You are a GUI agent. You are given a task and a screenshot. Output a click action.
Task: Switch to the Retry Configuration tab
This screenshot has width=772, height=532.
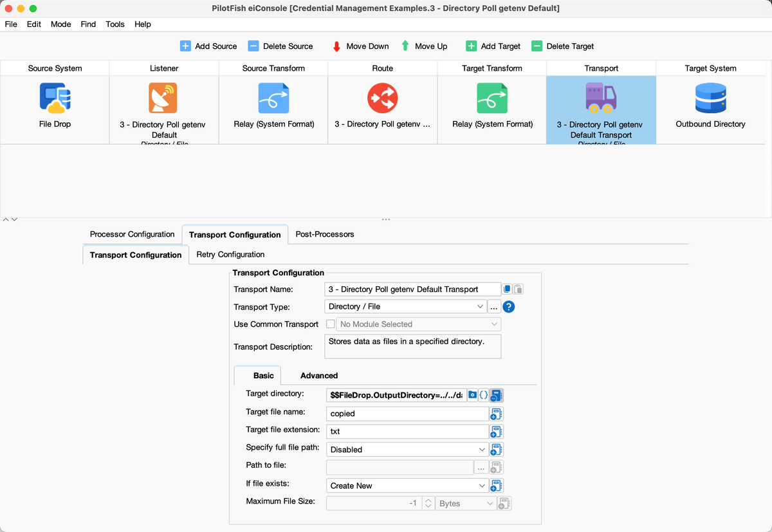click(x=230, y=254)
